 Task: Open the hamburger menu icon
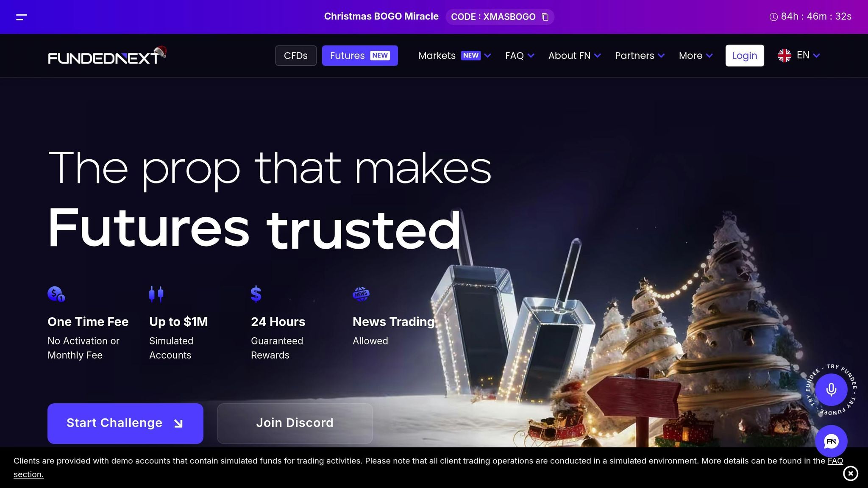click(22, 17)
